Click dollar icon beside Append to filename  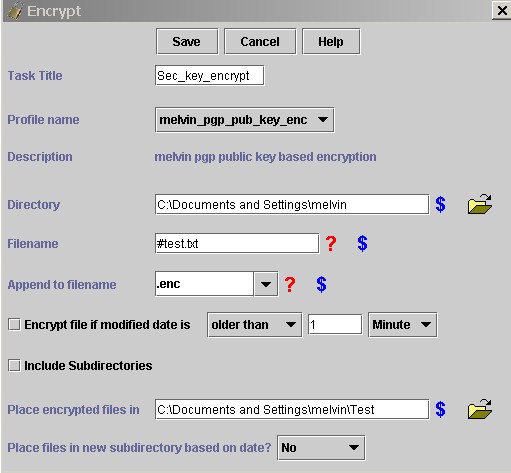(x=321, y=284)
